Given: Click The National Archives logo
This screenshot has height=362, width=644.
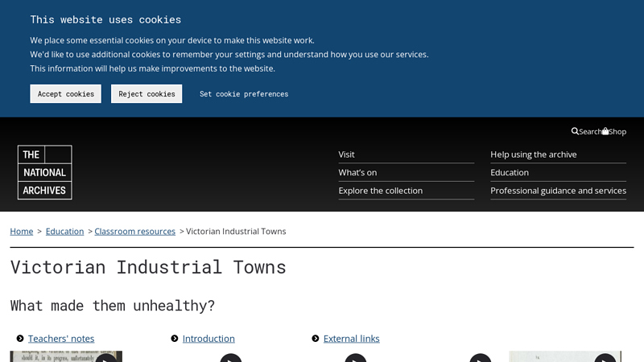Looking at the screenshot, I should (45, 172).
